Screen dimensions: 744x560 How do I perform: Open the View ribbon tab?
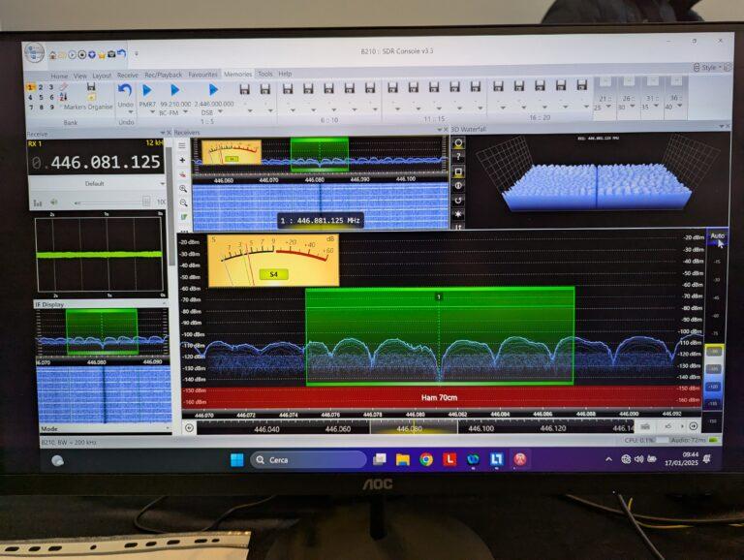(x=80, y=76)
